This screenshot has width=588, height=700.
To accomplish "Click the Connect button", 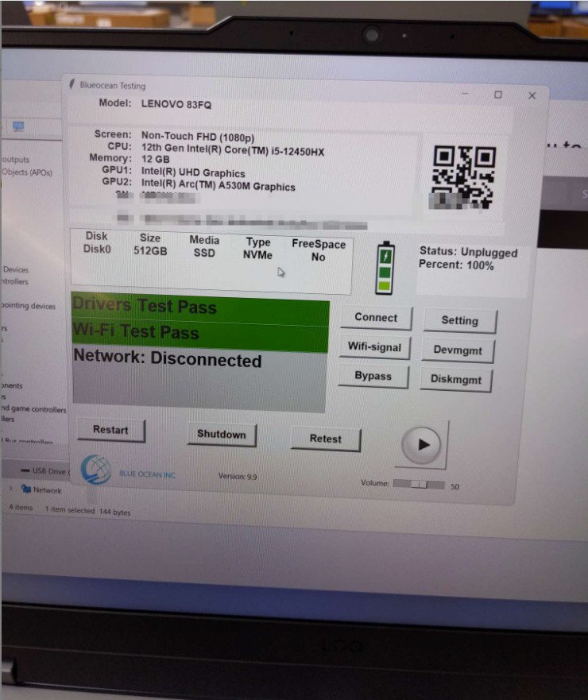I will pos(376,317).
